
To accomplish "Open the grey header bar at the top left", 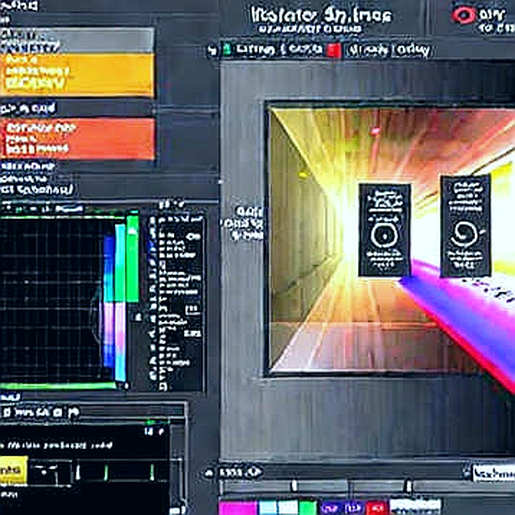I will pos(77,40).
